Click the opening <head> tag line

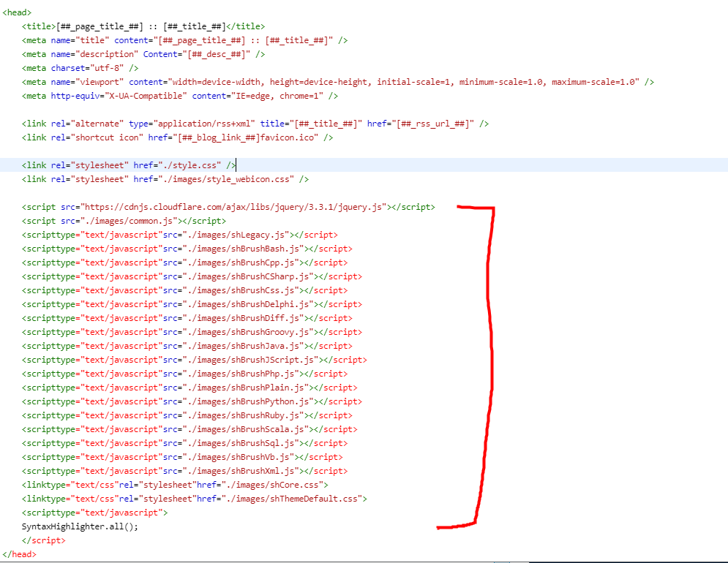click(17, 12)
